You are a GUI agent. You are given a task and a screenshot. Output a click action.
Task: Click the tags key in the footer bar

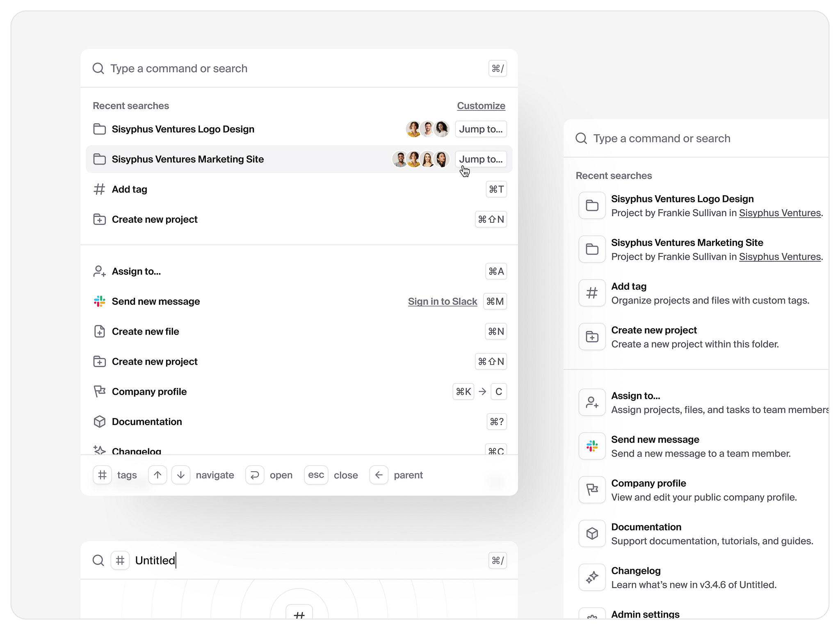point(102,475)
